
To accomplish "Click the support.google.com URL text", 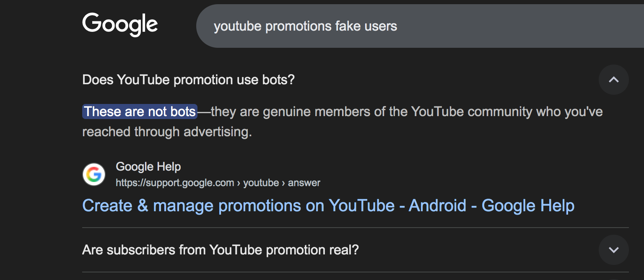I will pyautogui.click(x=174, y=183).
